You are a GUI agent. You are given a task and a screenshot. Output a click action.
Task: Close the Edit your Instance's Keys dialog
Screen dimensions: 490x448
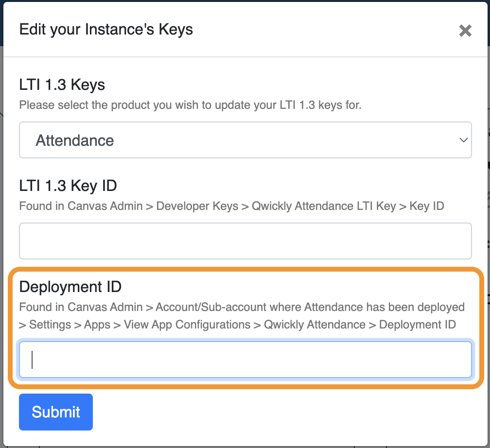(x=465, y=31)
